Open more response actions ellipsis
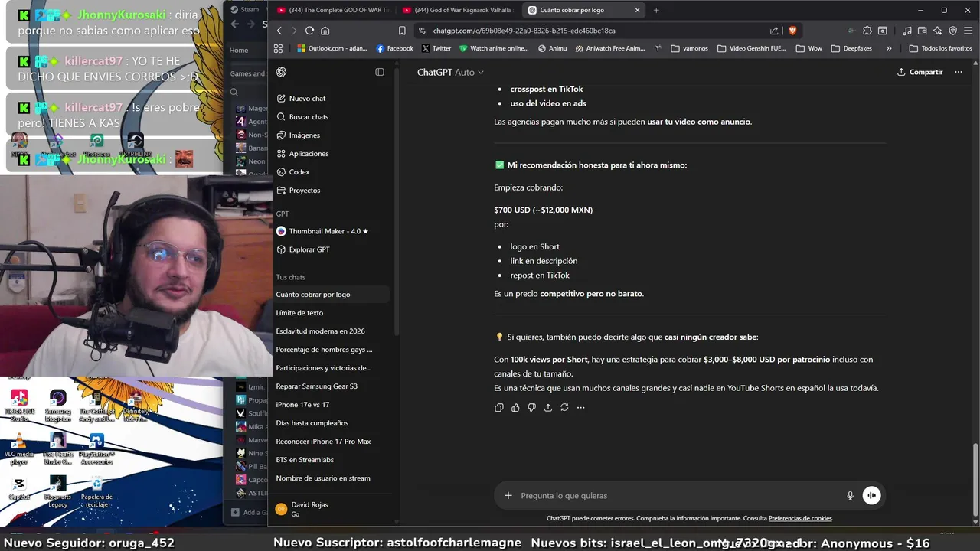Viewport: 980px width, 551px height. click(580, 408)
